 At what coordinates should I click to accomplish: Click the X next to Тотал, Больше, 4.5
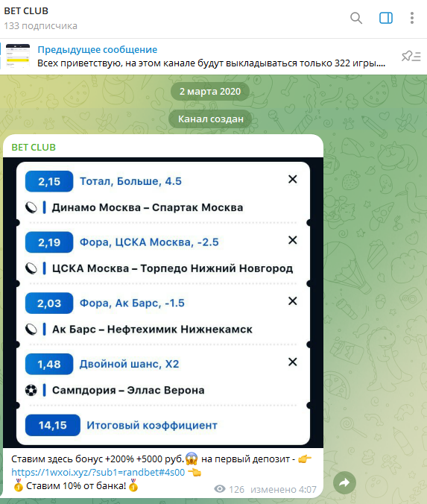(x=292, y=179)
